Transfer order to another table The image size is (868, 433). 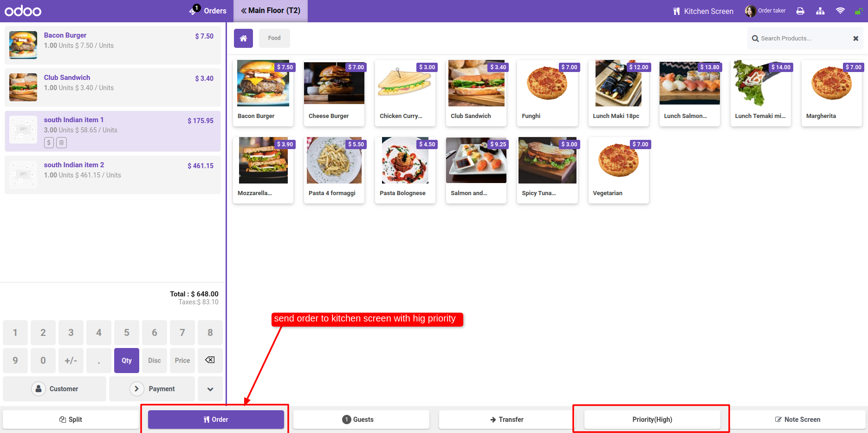[x=507, y=420]
